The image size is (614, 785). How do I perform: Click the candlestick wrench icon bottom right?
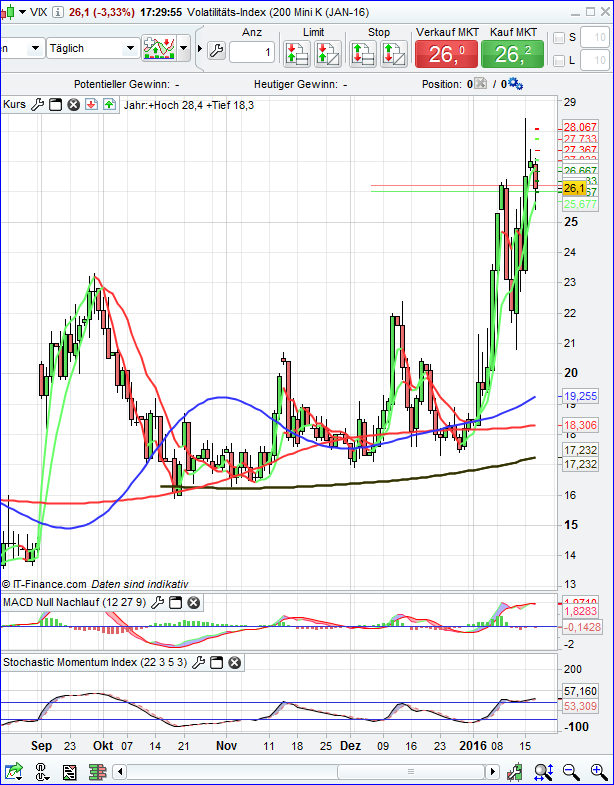click(515, 771)
